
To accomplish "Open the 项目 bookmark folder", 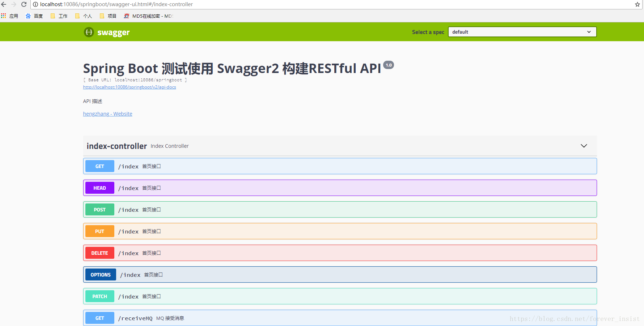I will point(108,16).
